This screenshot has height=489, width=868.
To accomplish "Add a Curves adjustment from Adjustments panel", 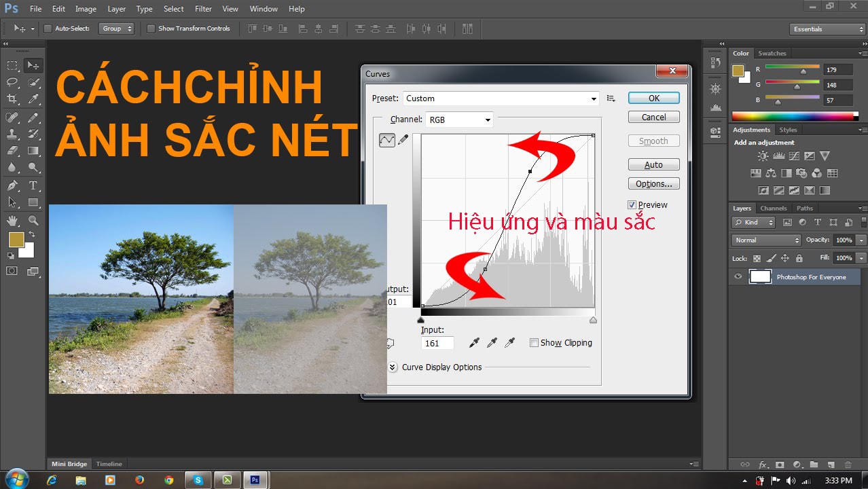I will click(x=794, y=156).
